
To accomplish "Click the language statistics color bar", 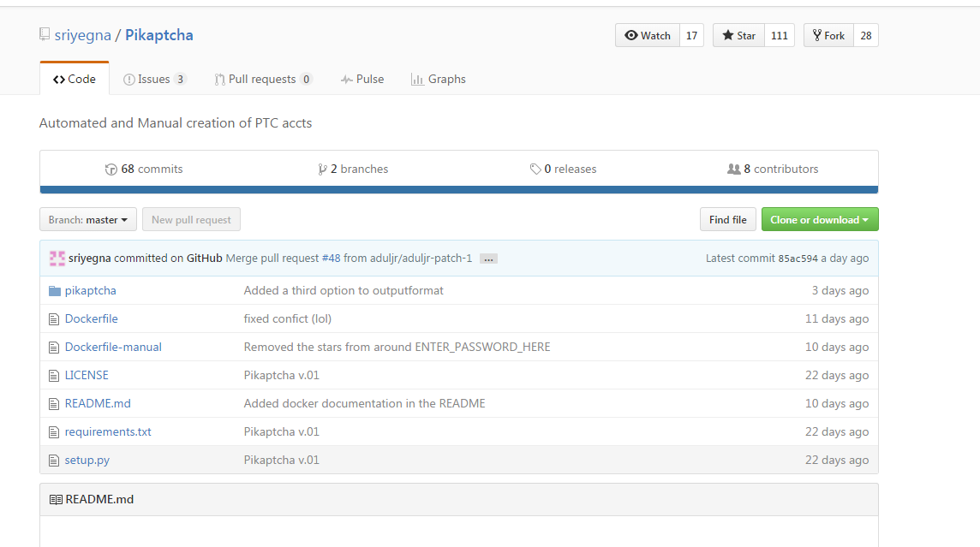I will pyautogui.click(x=458, y=190).
